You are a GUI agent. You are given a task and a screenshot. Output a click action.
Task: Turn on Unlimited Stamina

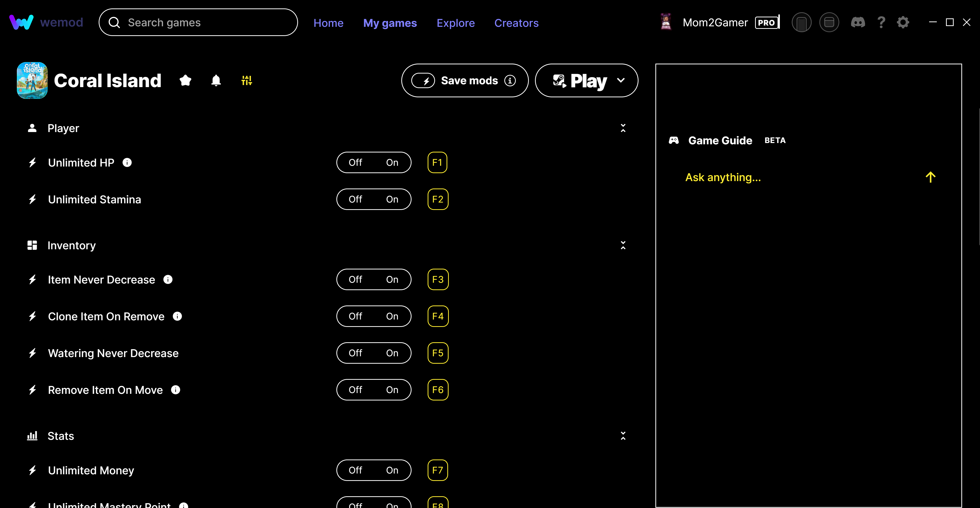click(392, 199)
